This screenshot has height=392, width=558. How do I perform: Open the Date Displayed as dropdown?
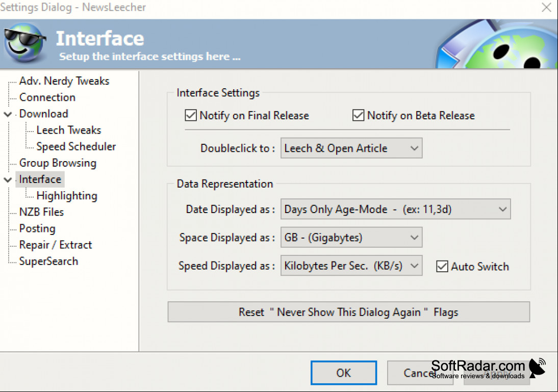395,209
